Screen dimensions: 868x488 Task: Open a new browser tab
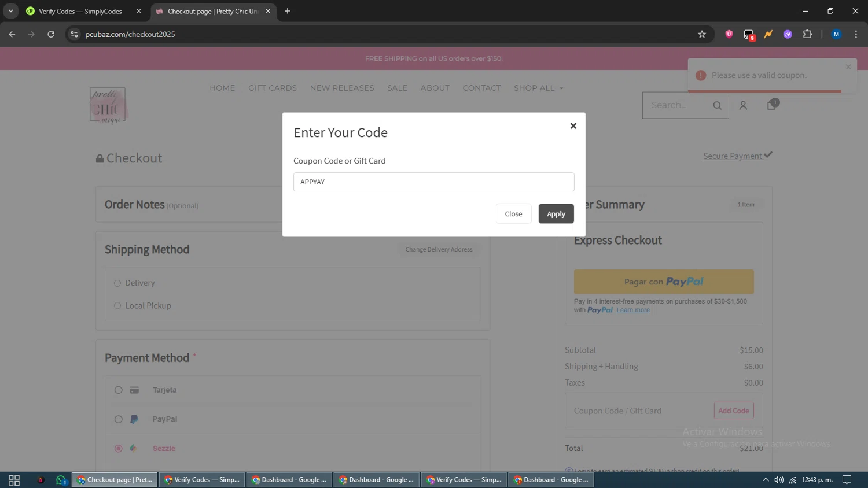click(288, 11)
